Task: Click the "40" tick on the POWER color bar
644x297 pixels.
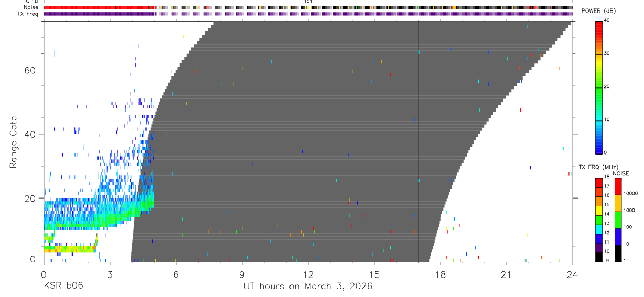Action: 608,20
